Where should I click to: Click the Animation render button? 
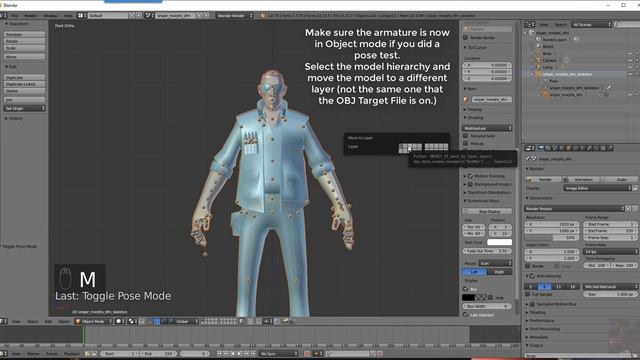click(581, 179)
